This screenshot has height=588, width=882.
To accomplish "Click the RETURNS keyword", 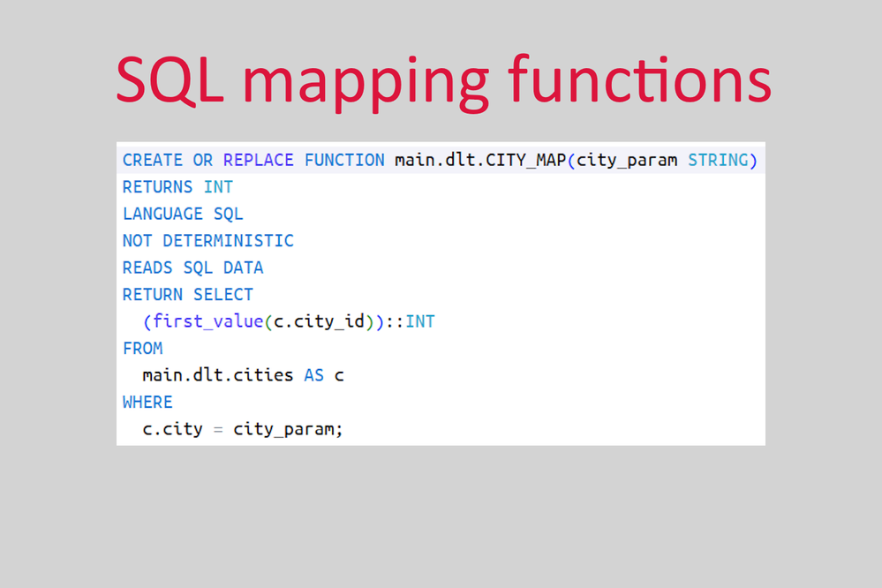I will [157, 187].
